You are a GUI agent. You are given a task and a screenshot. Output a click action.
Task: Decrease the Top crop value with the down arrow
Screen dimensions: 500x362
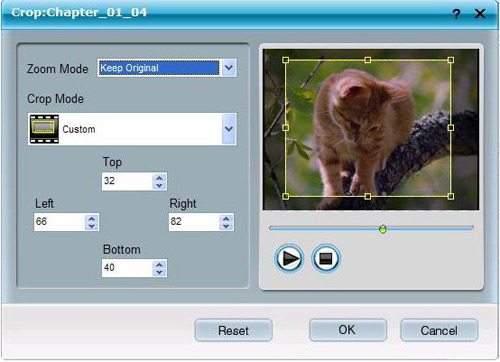point(159,185)
